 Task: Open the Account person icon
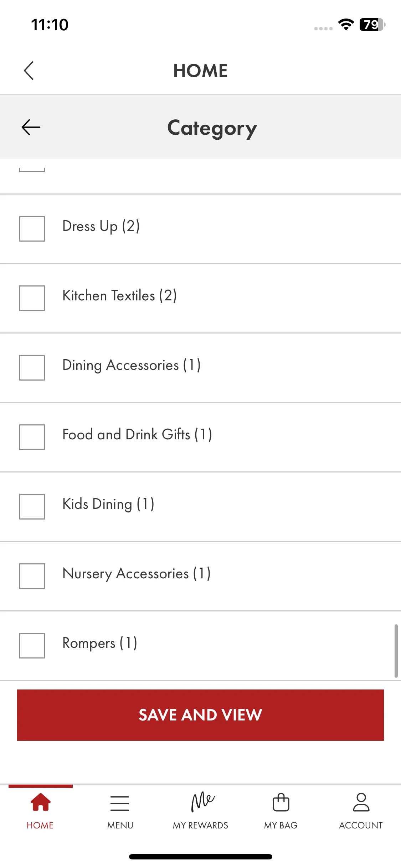click(x=361, y=802)
